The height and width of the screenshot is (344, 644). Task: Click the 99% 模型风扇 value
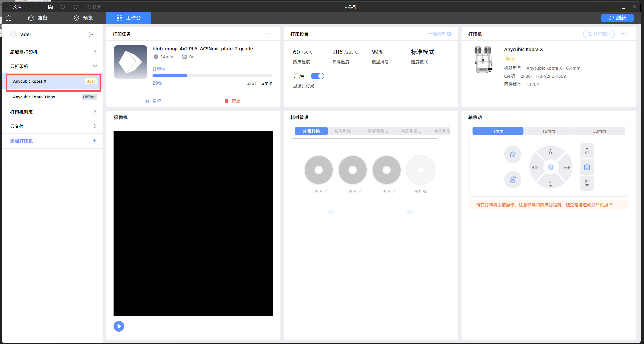(377, 52)
